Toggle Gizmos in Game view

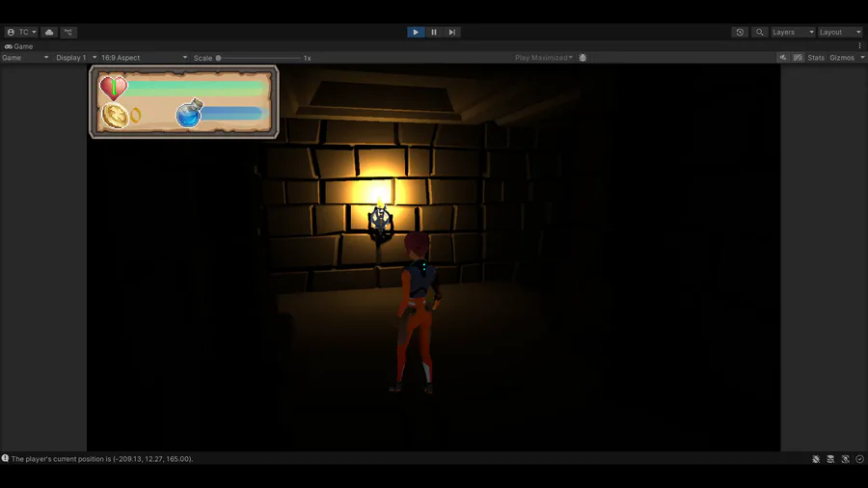[842, 58]
